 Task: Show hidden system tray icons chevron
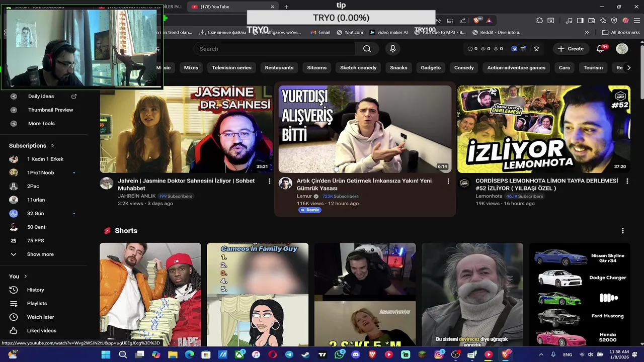541,354
